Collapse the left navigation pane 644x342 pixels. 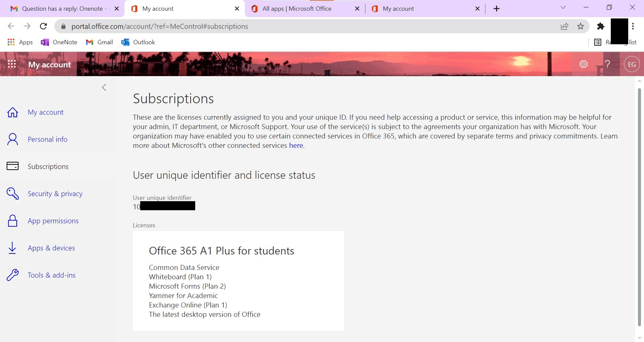(104, 88)
